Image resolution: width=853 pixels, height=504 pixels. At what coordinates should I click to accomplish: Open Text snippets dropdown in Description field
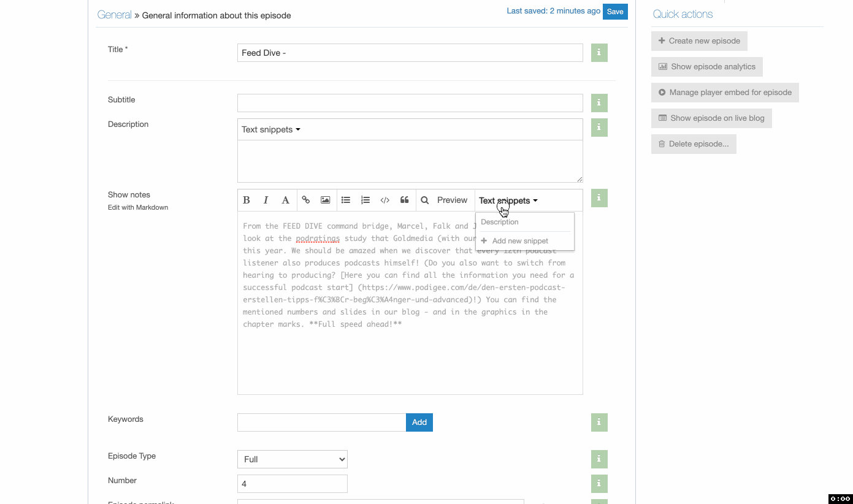point(270,129)
